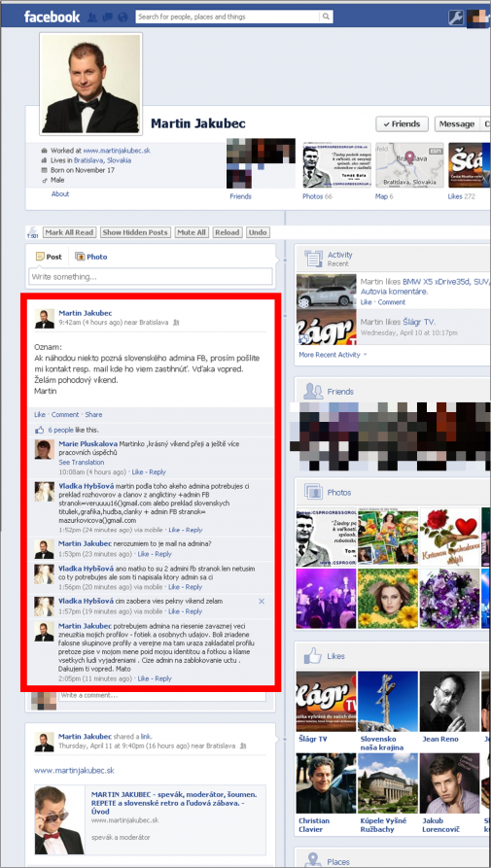The height and width of the screenshot is (868, 491).
Task: Click the Likes thumbs-up header icon
Action: (312, 656)
